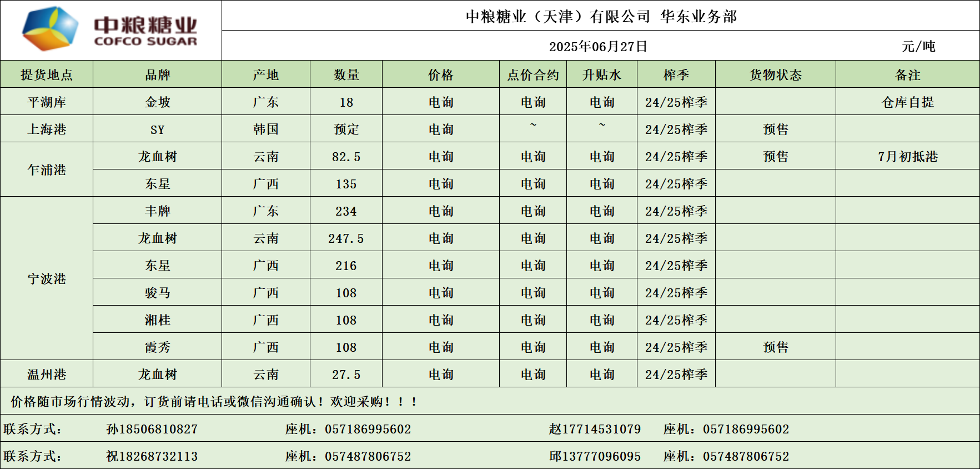Select the 温州港 location cell
Viewport: 980px width, 469px height.
47,374
